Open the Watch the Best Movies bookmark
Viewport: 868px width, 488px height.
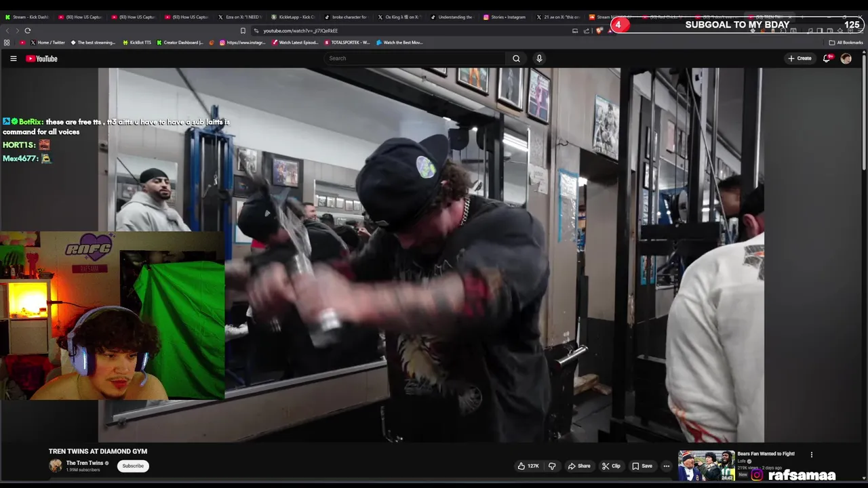[399, 43]
